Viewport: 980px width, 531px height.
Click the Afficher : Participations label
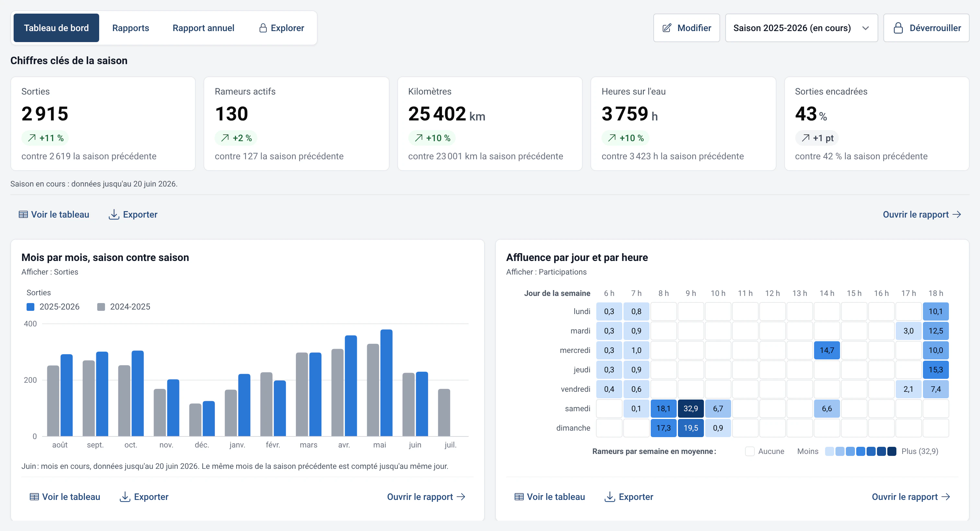[546, 272]
